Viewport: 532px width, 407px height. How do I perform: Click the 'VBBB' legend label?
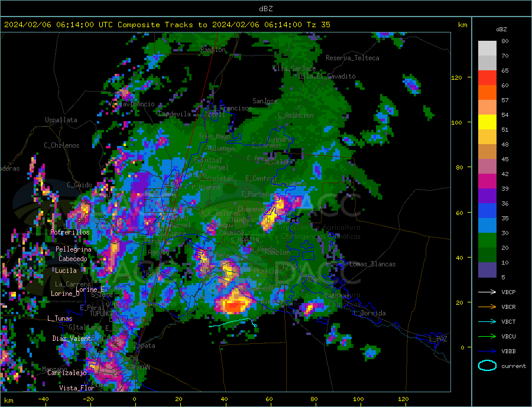pos(508,351)
